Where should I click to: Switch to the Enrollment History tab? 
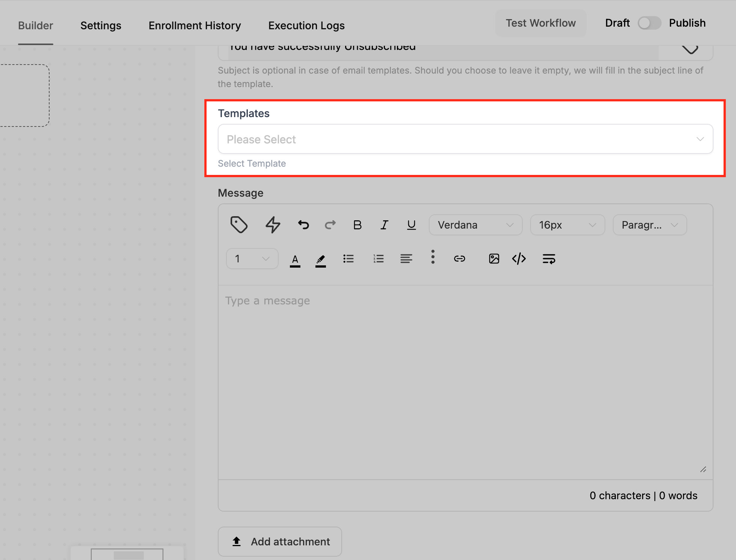(x=195, y=25)
